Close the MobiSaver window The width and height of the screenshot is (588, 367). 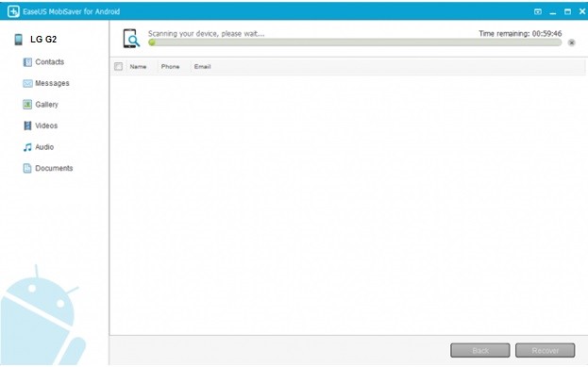tap(582, 11)
